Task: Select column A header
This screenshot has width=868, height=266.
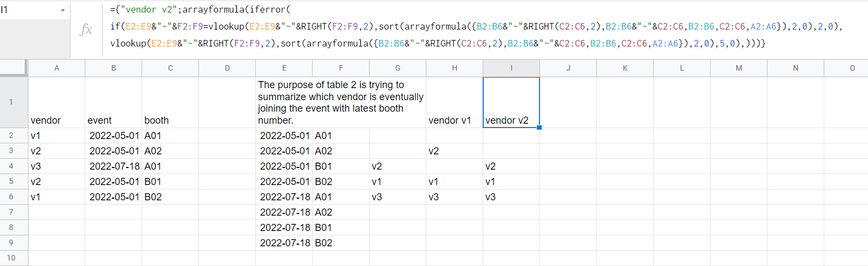Action: coord(57,68)
